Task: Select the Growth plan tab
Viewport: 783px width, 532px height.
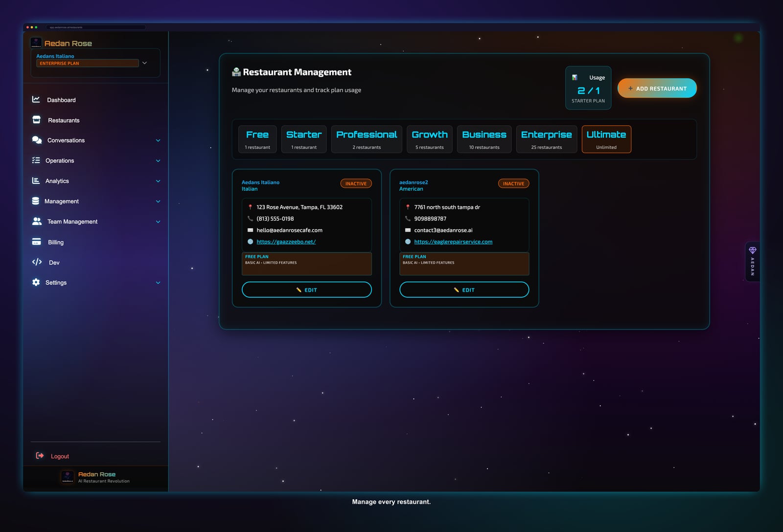Action: [x=430, y=139]
